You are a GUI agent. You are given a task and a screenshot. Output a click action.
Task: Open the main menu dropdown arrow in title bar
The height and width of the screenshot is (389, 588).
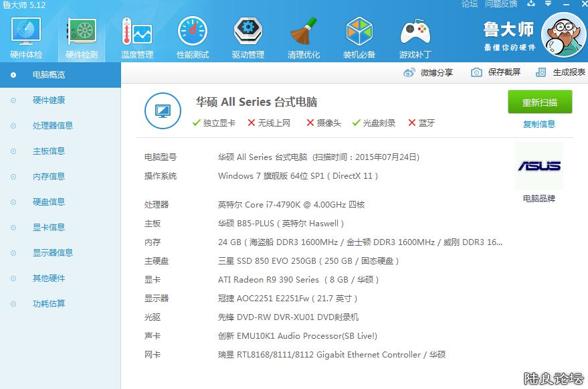(549, 4)
